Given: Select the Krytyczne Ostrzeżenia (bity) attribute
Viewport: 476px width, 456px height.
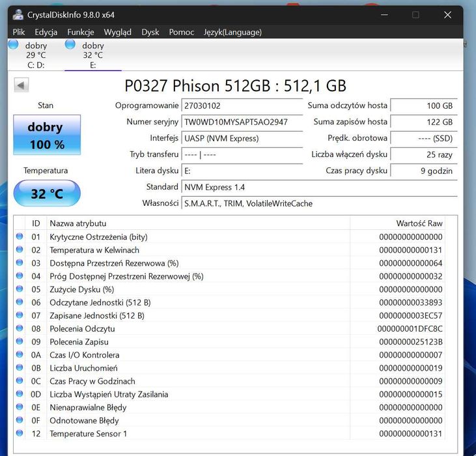Looking at the screenshot, I should coord(99,237).
